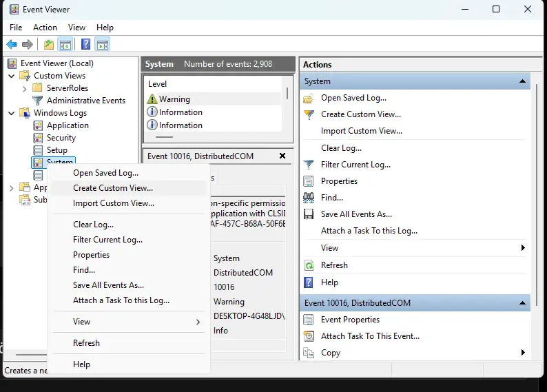The height and width of the screenshot is (392, 547).
Task: Choose Properties in context menu
Action: [x=129, y=255]
